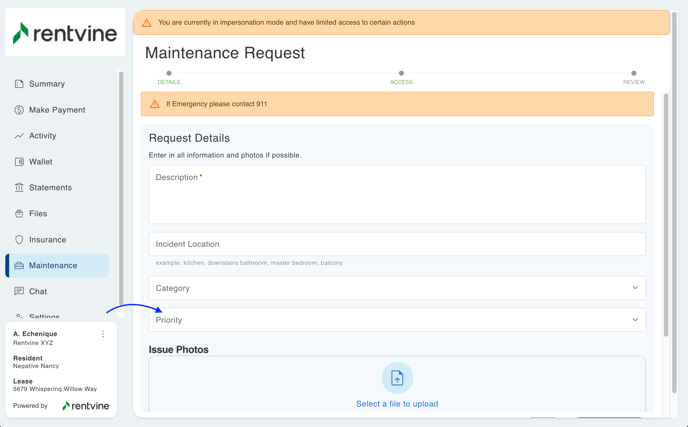Click the file upload icon
Screen dimensions: 688x427
(397, 377)
